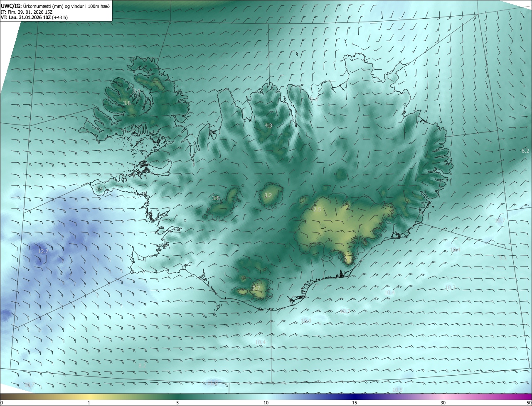532x406 pixels.
Task: Click the 0 tick label on the color scale
Action: point(2,403)
